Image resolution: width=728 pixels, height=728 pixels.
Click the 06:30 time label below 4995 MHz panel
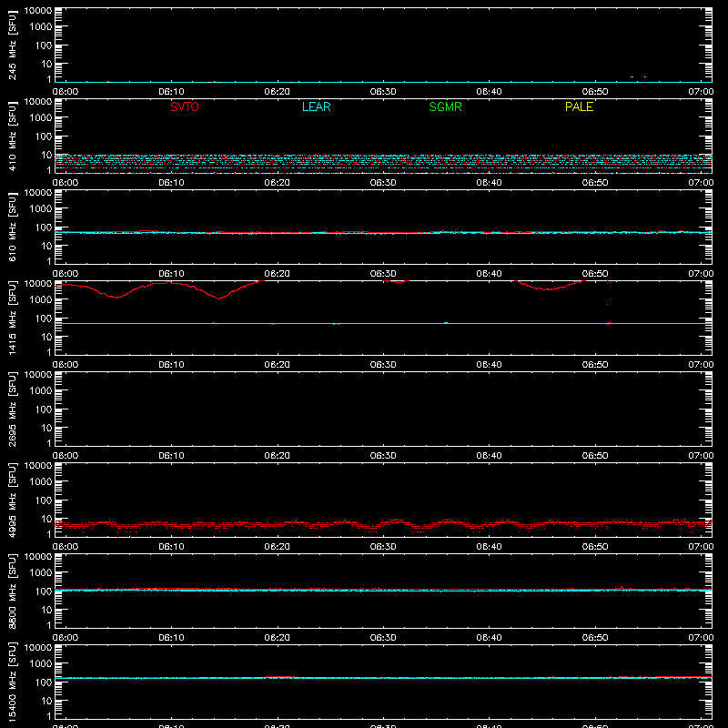coord(383,547)
